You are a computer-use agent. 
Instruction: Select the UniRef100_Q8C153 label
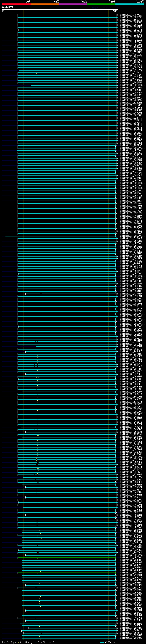coord(131,304)
